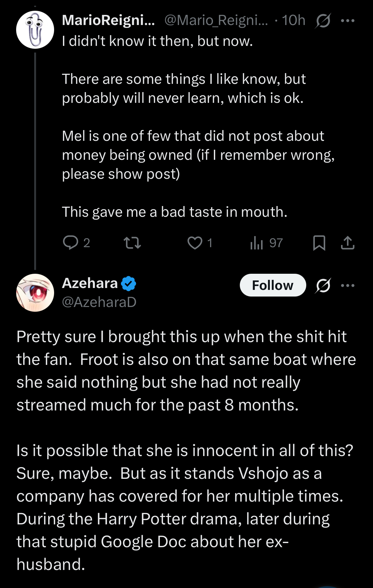Repost MarioReigni's post
Viewport: 373px width, 588px height.
tap(132, 243)
